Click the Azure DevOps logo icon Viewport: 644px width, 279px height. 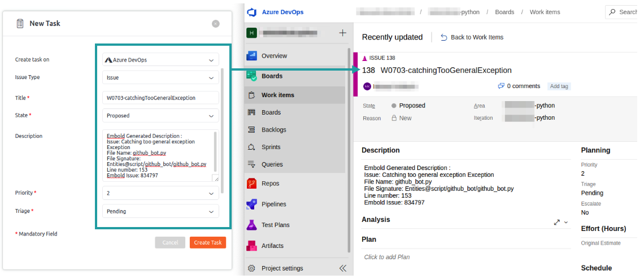[251, 12]
